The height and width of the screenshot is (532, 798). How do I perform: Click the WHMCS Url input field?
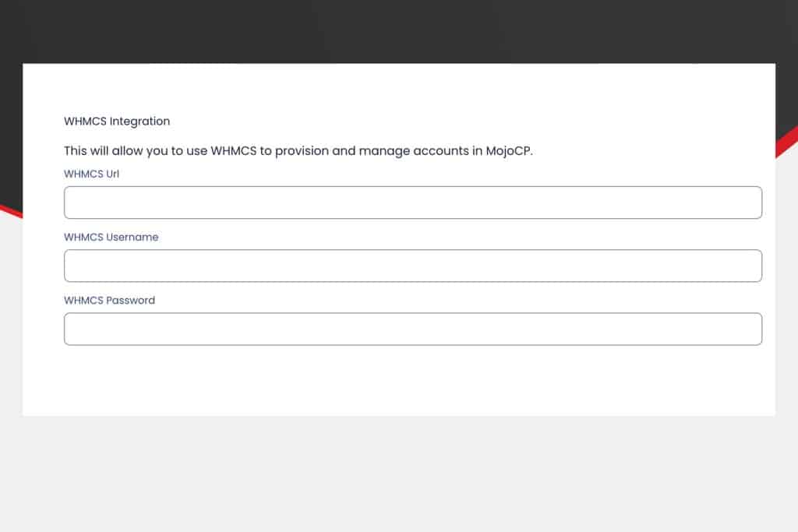(413, 203)
